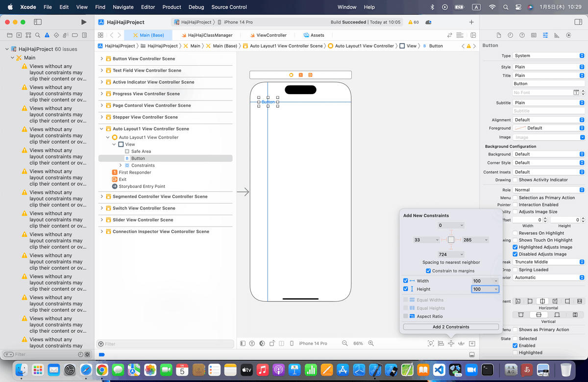The width and height of the screenshot is (588, 382).
Task: Switch to Assets tab
Action: (x=314, y=35)
